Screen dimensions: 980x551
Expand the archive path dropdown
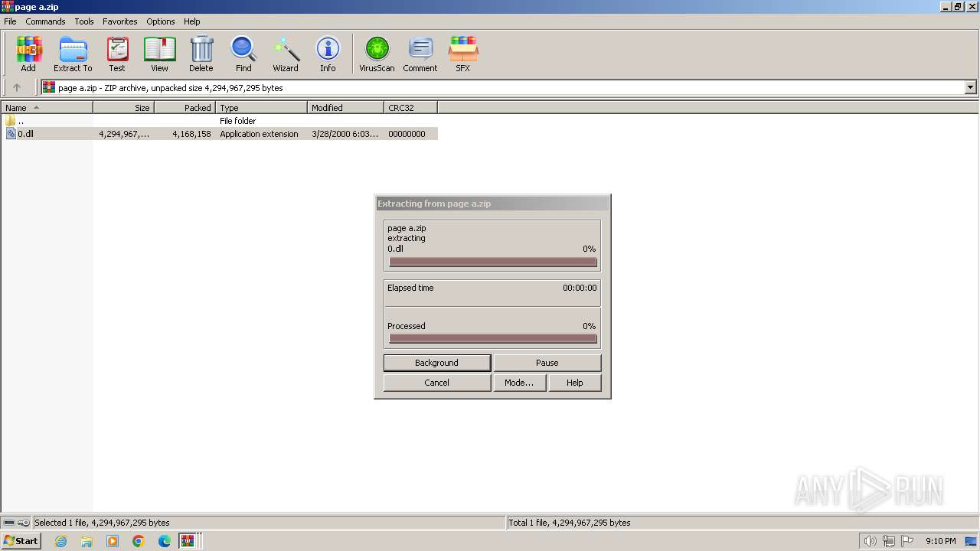[971, 87]
